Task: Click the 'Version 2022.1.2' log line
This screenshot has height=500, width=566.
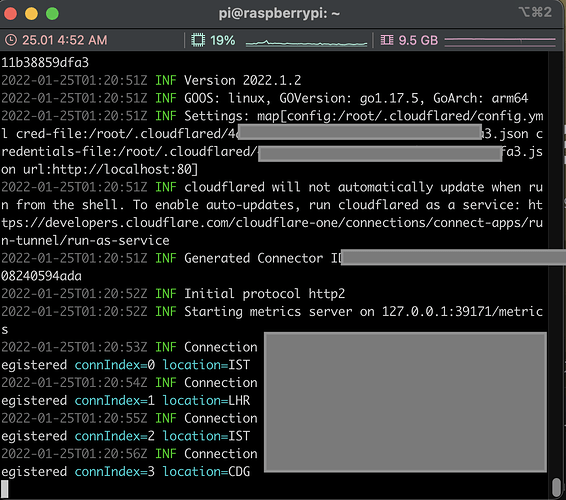Action: tap(151, 80)
